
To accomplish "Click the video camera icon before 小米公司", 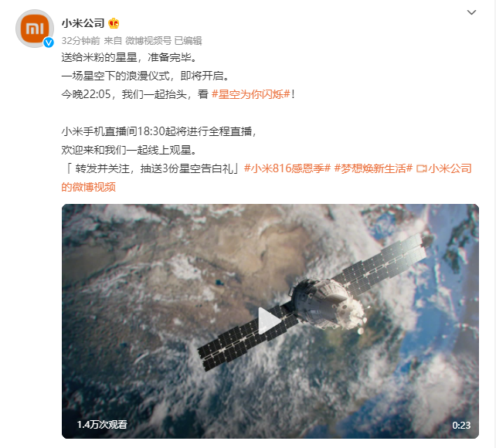I will coord(421,169).
